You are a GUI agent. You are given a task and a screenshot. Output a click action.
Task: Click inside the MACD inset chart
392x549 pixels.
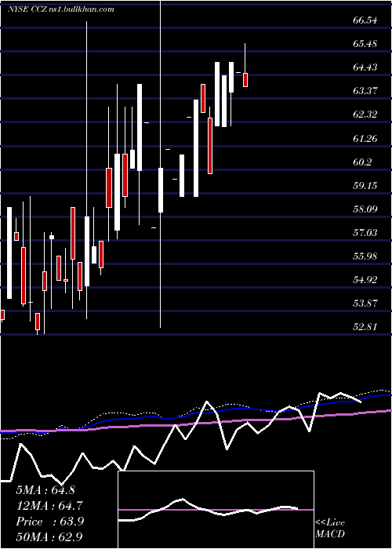click(216, 510)
